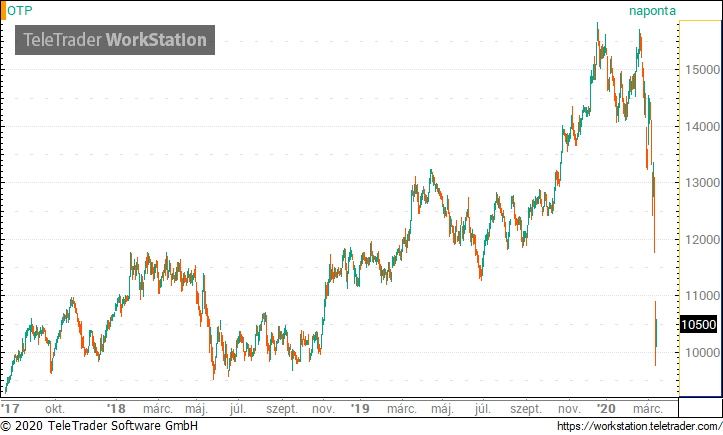Click the 'okt.' month label
The width and height of the screenshot is (723, 435).
[x=55, y=409]
